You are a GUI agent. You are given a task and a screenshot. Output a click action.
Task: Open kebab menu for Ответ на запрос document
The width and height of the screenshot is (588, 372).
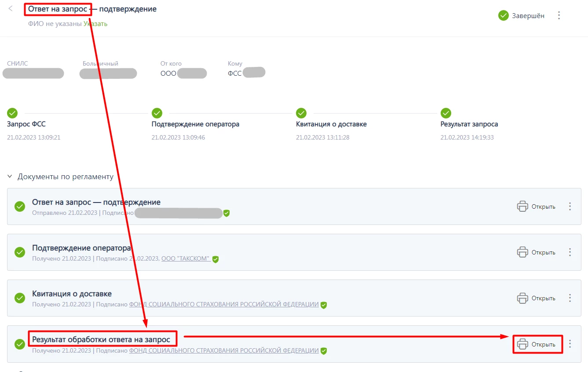pyautogui.click(x=570, y=206)
